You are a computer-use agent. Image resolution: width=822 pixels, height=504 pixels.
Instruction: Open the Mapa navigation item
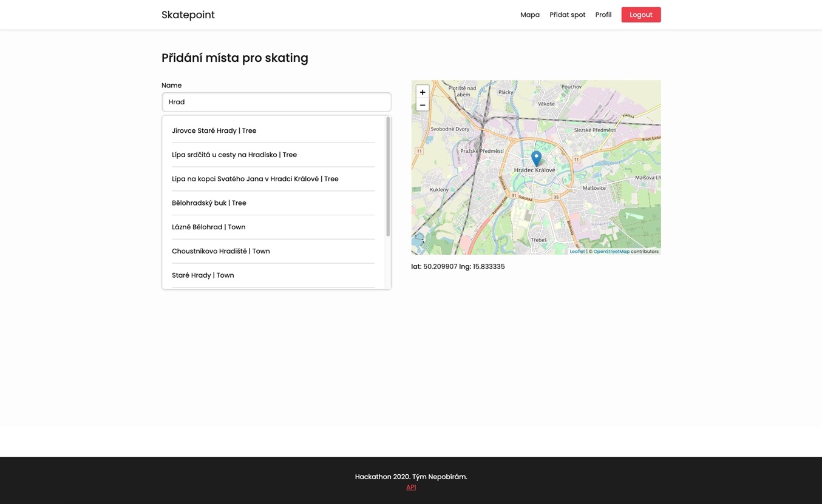tap(529, 15)
